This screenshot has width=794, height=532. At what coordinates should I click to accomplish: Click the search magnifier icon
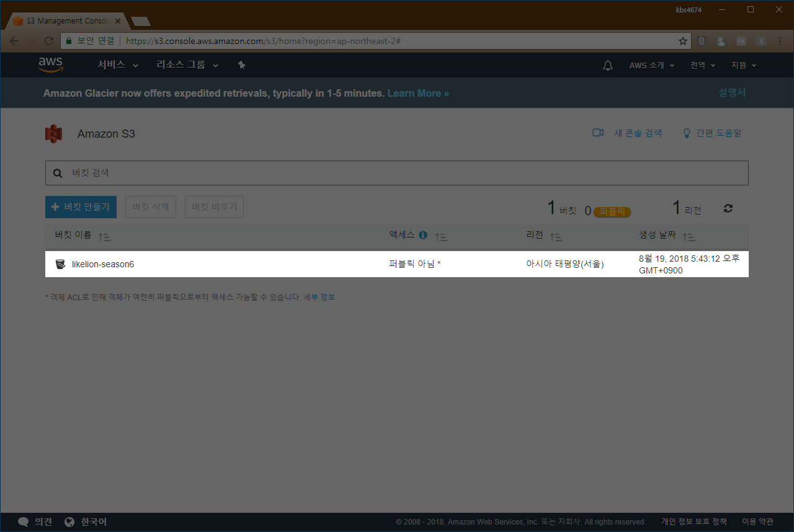(x=58, y=174)
